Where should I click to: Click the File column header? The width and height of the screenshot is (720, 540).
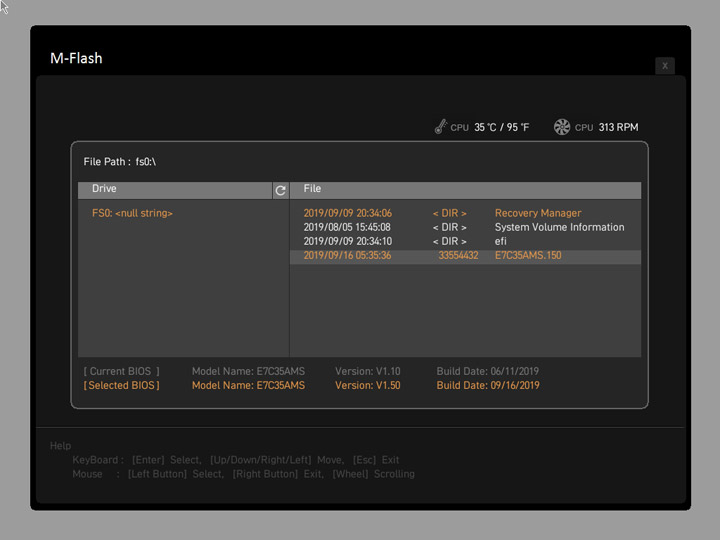312,189
